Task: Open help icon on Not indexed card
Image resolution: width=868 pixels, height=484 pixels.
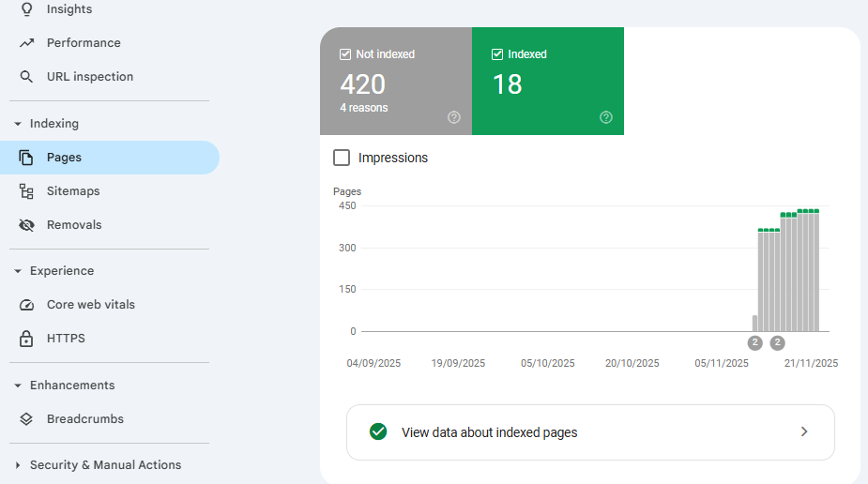Action: [454, 117]
